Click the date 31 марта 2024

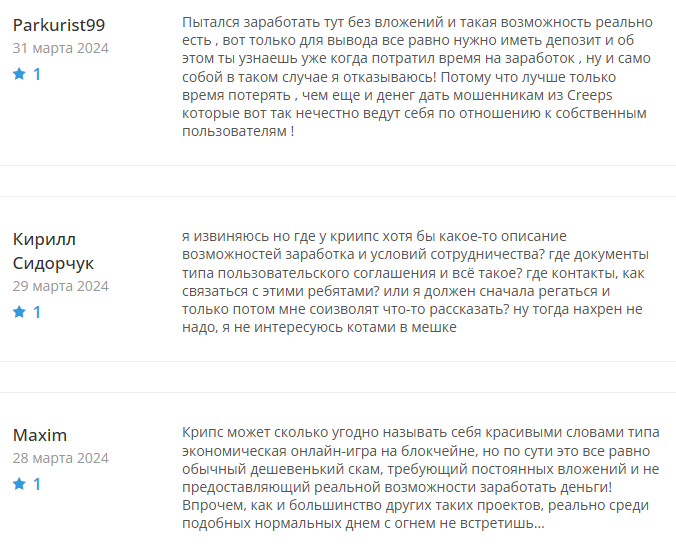(60, 48)
